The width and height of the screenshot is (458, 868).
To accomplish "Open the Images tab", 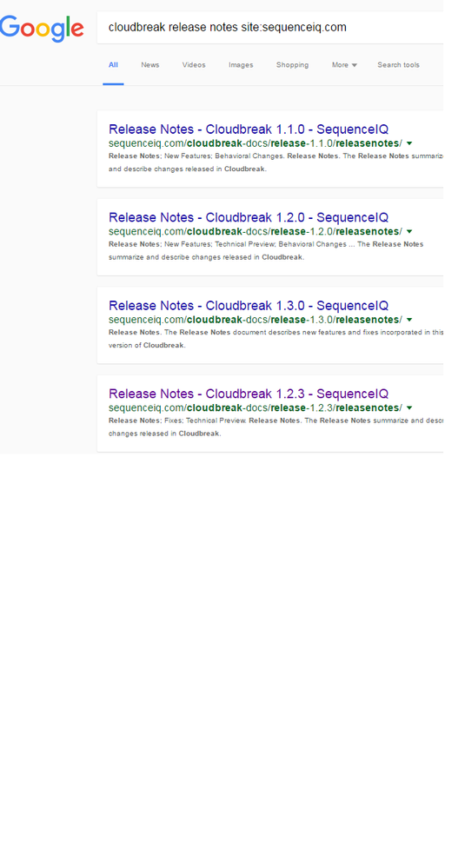I will pos(241,65).
